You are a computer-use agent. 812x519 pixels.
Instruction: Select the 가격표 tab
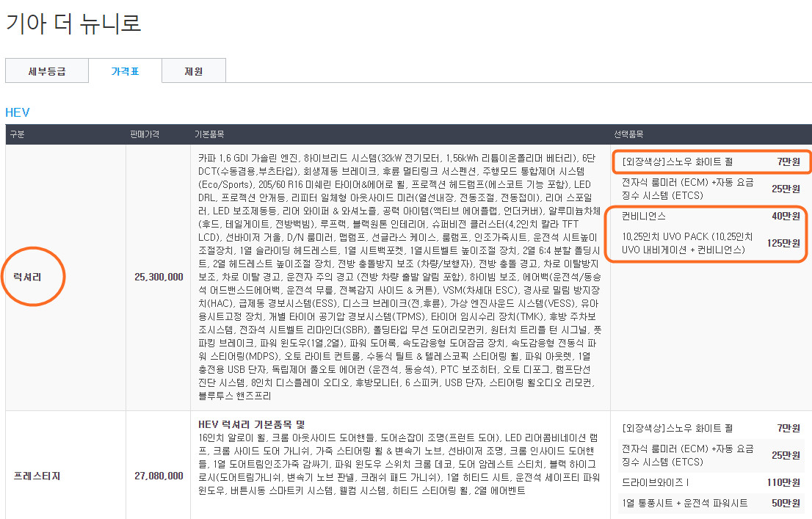point(126,71)
